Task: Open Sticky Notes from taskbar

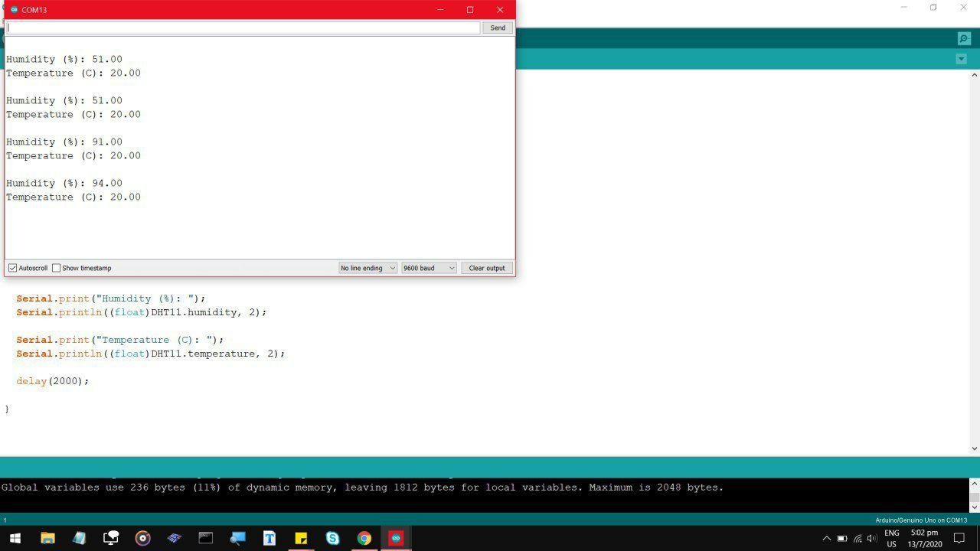Action: (301, 538)
